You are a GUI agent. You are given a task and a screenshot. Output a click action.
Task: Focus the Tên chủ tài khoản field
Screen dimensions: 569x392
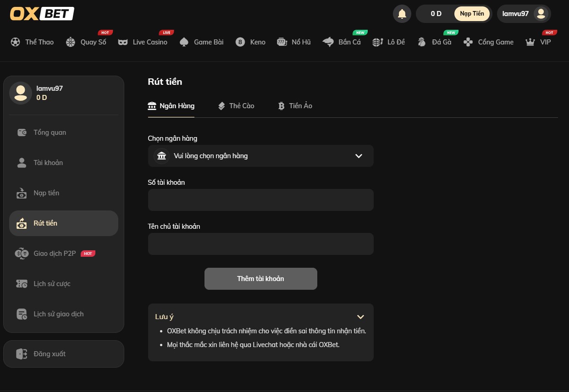point(260,244)
